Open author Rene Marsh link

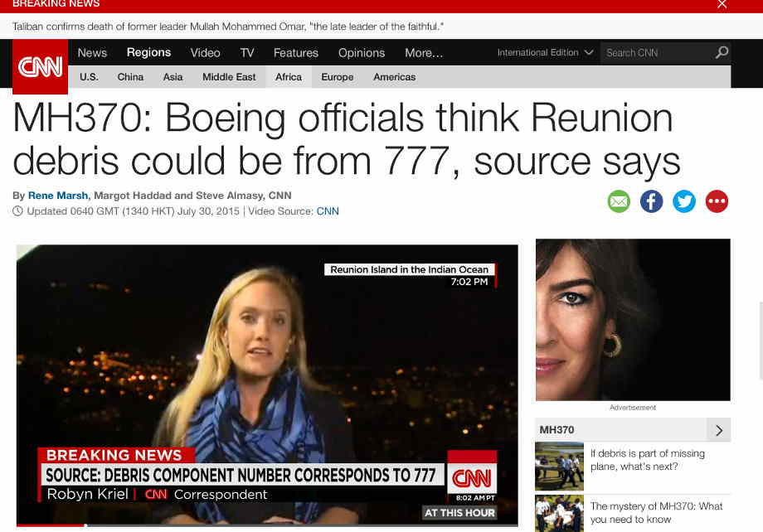[x=58, y=196]
